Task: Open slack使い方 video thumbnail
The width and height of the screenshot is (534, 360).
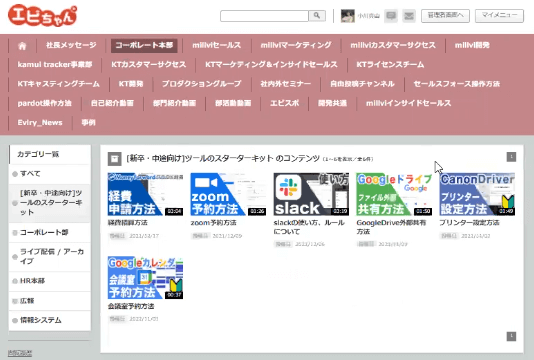Action: [x=311, y=194]
